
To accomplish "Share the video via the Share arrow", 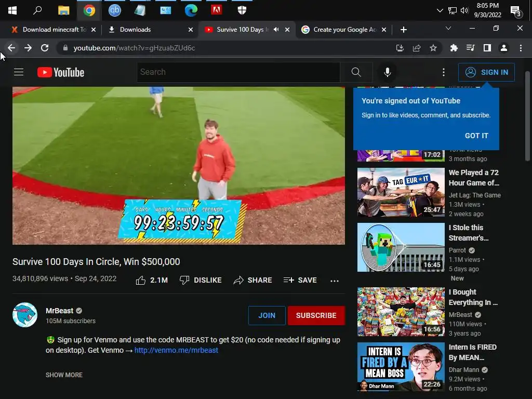I will click(x=253, y=280).
